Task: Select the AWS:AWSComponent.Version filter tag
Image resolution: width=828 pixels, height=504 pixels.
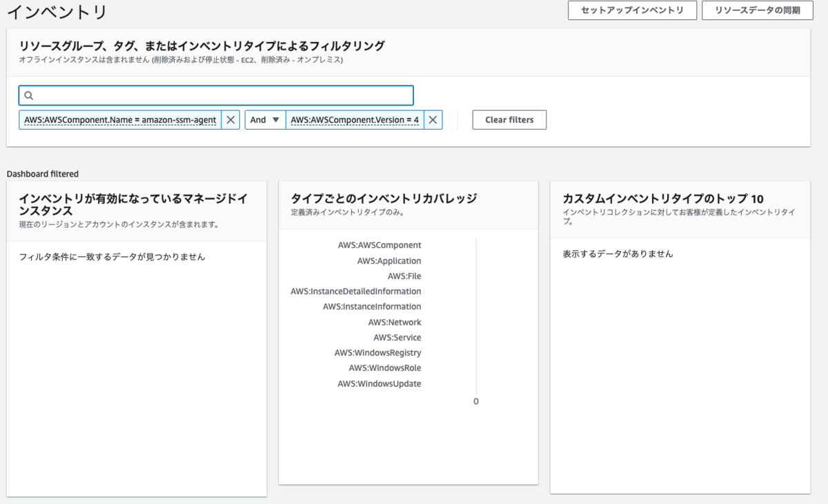Action: coord(357,119)
